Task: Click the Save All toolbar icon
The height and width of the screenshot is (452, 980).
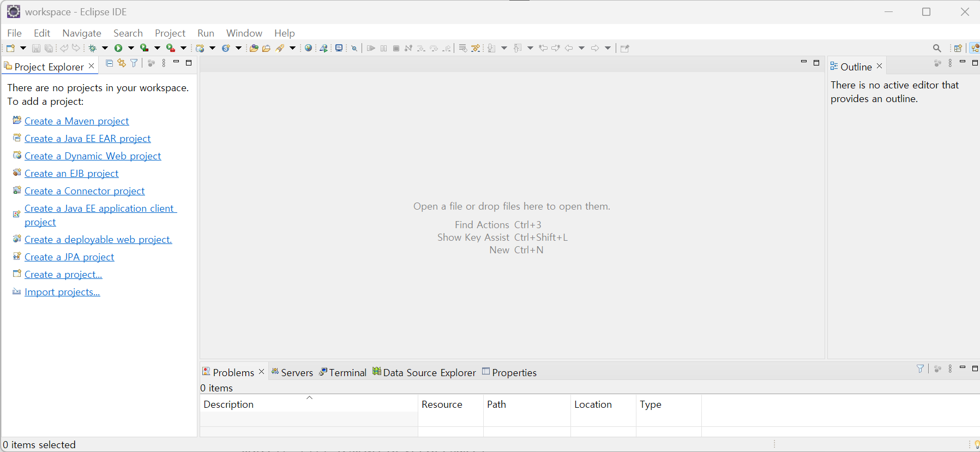Action: (x=49, y=48)
